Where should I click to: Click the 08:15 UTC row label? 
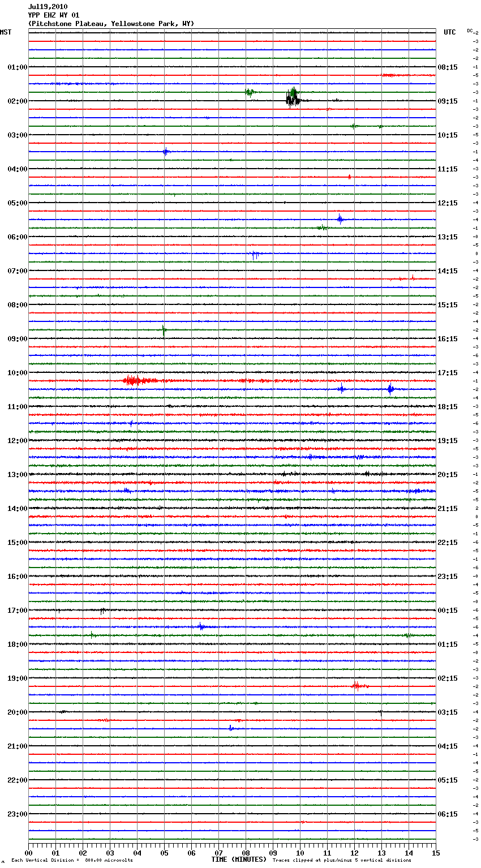click(448, 67)
